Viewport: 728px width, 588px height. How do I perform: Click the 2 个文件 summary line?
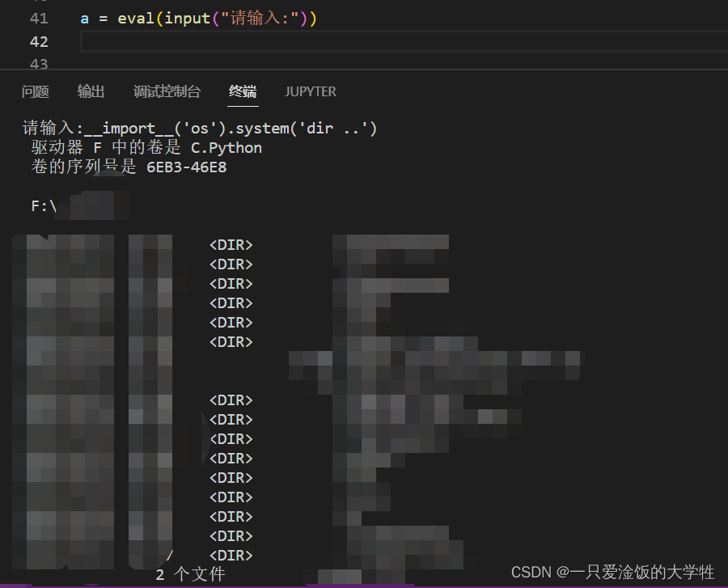coord(190,573)
